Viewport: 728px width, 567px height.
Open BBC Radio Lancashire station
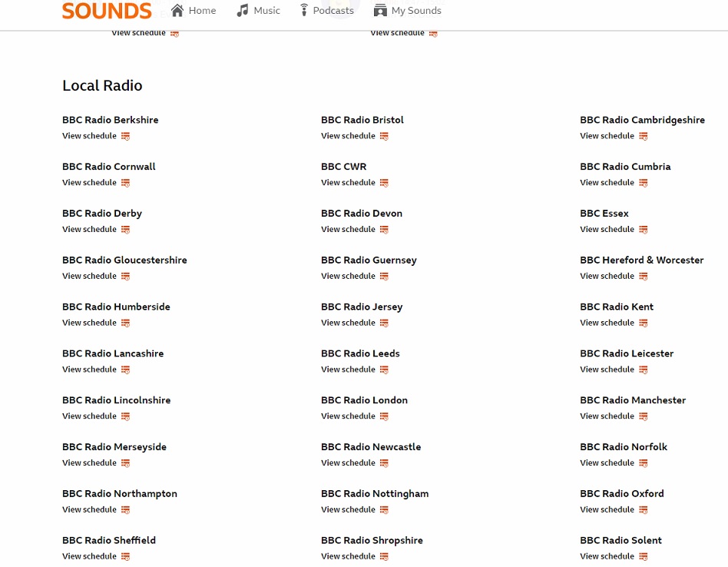tap(113, 353)
